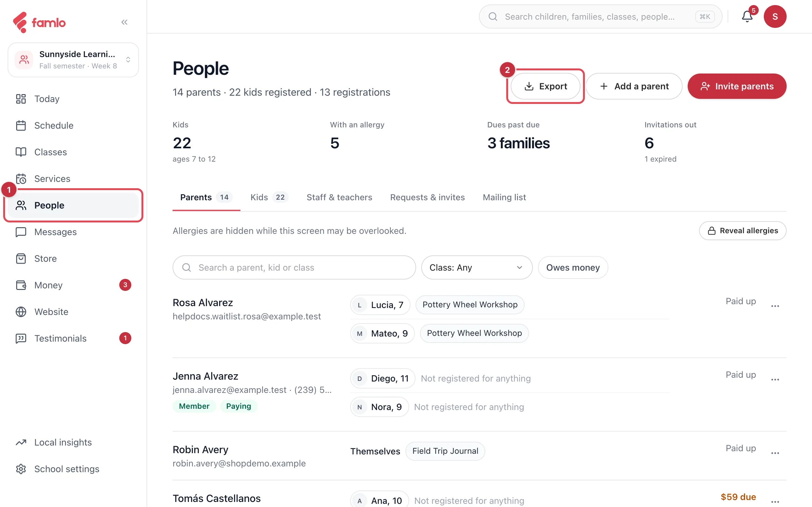Image resolution: width=812 pixels, height=507 pixels.
Task: Open the Store bag icon
Action: click(x=21, y=259)
